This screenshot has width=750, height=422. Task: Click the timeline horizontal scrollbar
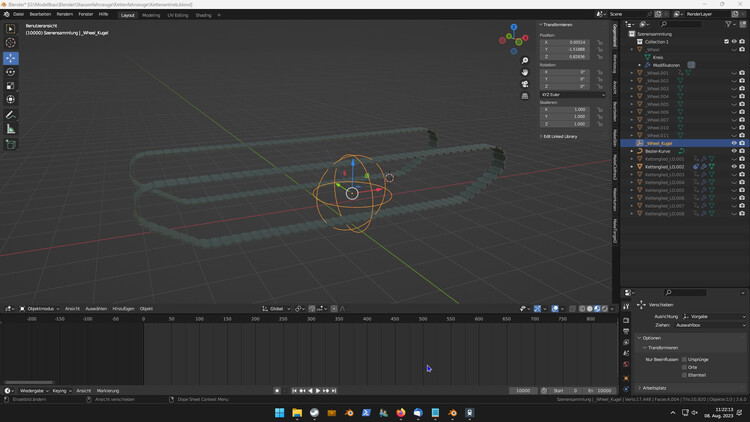29,382
